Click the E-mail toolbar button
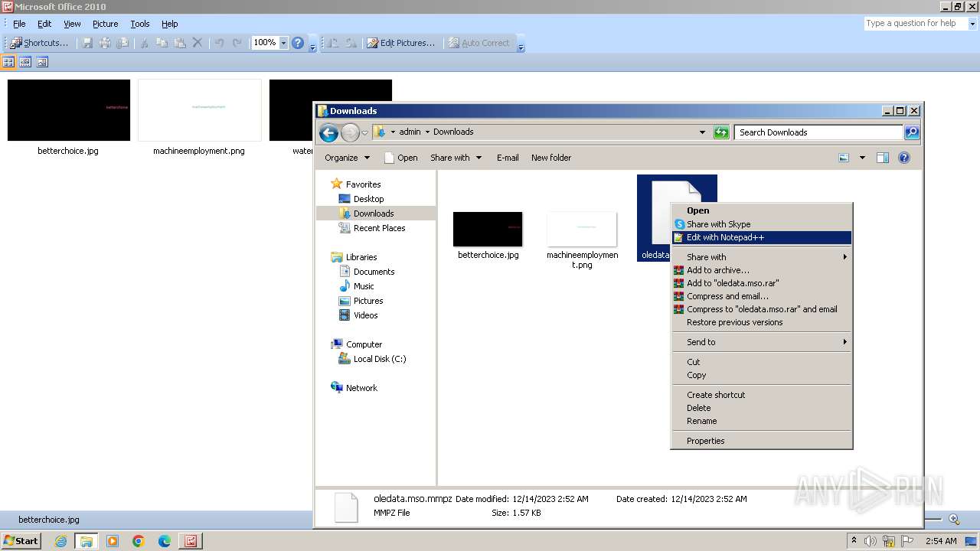This screenshot has width=980, height=551. click(x=508, y=158)
